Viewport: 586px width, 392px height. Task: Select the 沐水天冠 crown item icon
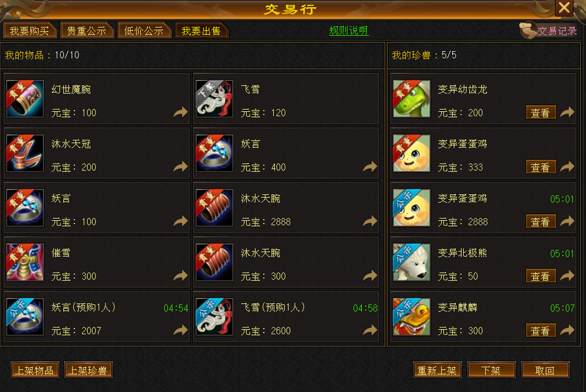pos(25,154)
